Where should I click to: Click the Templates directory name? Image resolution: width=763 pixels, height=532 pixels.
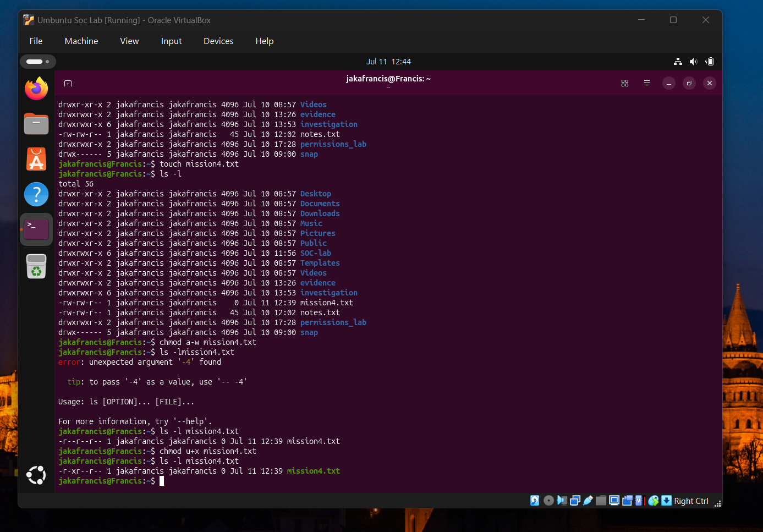[320, 263]
